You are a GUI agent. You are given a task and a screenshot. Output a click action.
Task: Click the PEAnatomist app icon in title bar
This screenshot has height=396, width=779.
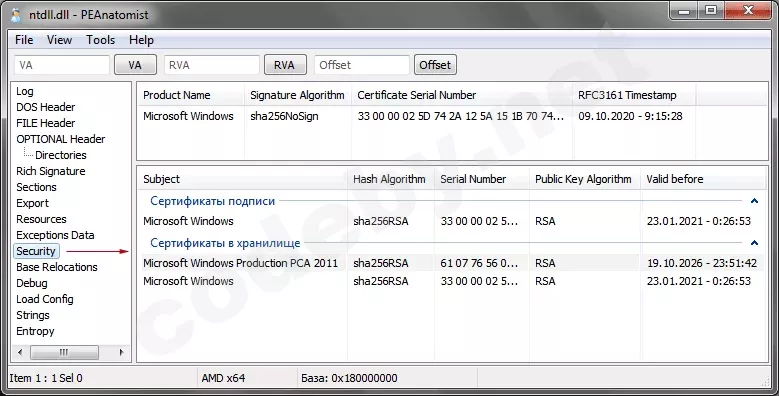(x=16, y=14)
